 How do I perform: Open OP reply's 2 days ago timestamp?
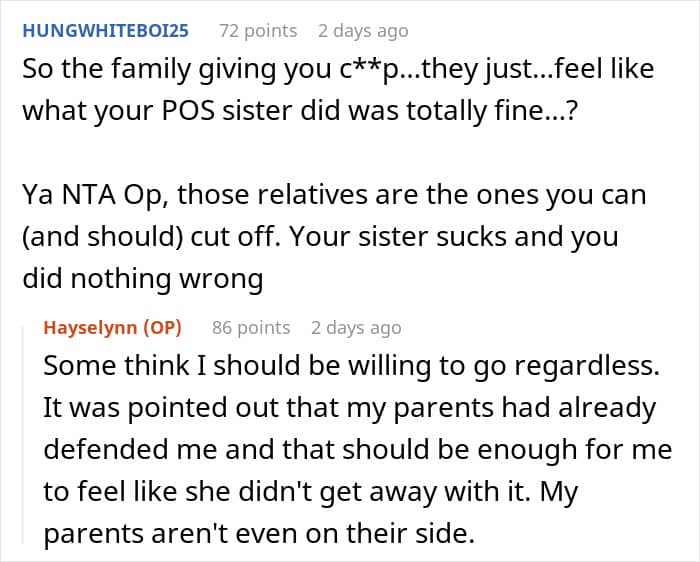(x=356, y=328)
